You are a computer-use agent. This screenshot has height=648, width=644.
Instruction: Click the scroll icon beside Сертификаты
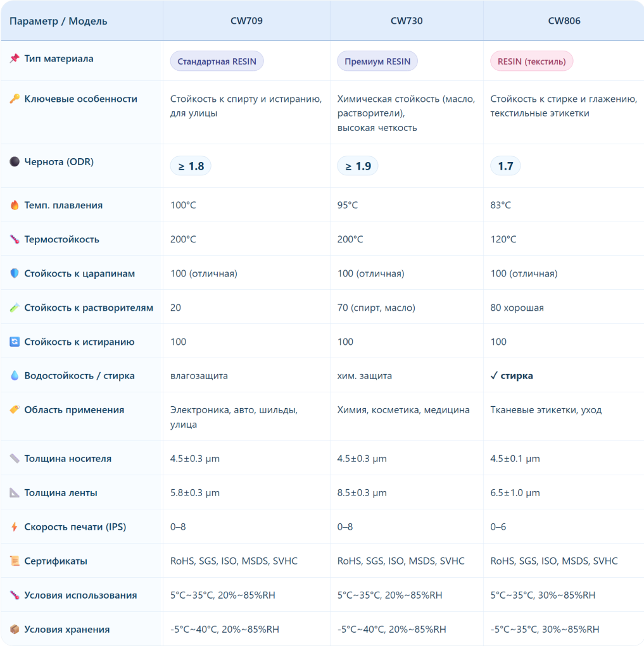pyautogui.click(x=15, y=561)
